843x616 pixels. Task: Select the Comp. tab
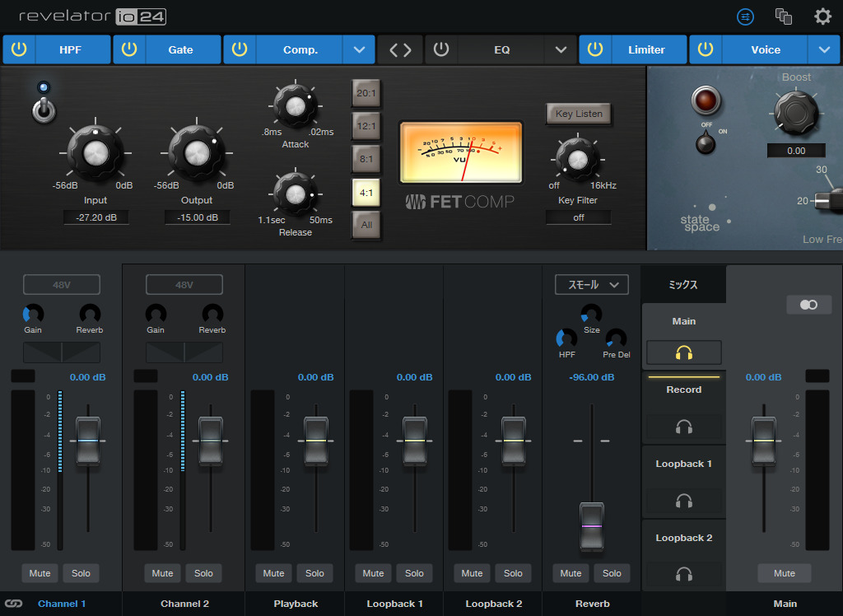(x=300, y=49)
